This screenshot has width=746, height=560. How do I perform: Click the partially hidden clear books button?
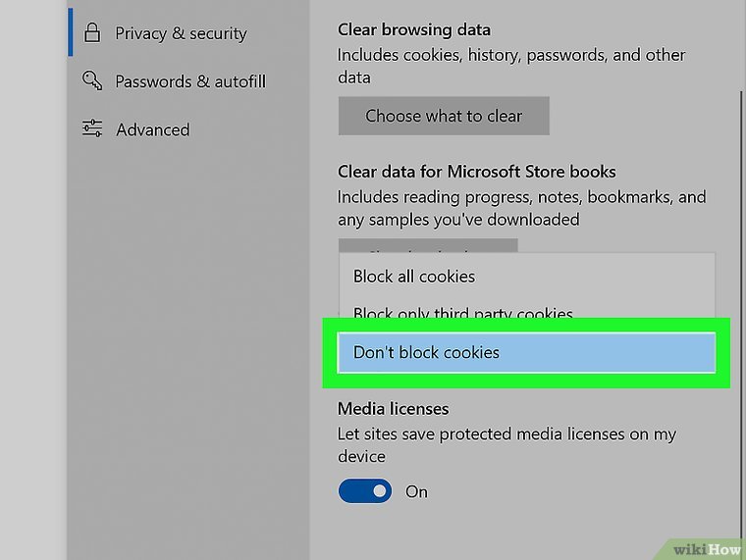428,245
